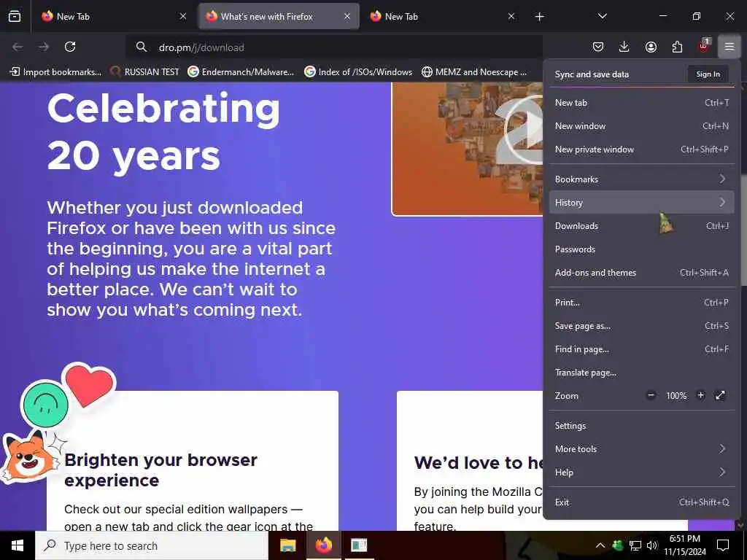Click the reload page icon
Image resolution: width=747 pixels, height=560 pixels.
point(70,47)
